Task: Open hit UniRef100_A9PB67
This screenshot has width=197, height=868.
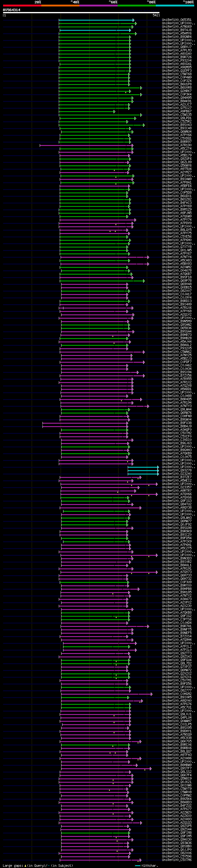Action: 177,111
